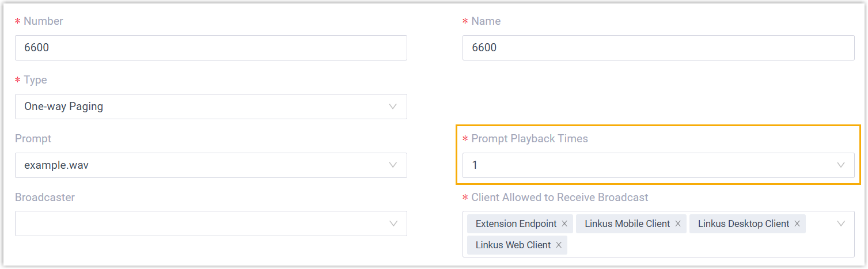Remove the Linkus Web Client tag
The width and height of the screenshot is (868, 269).
(x=559, y=245)
